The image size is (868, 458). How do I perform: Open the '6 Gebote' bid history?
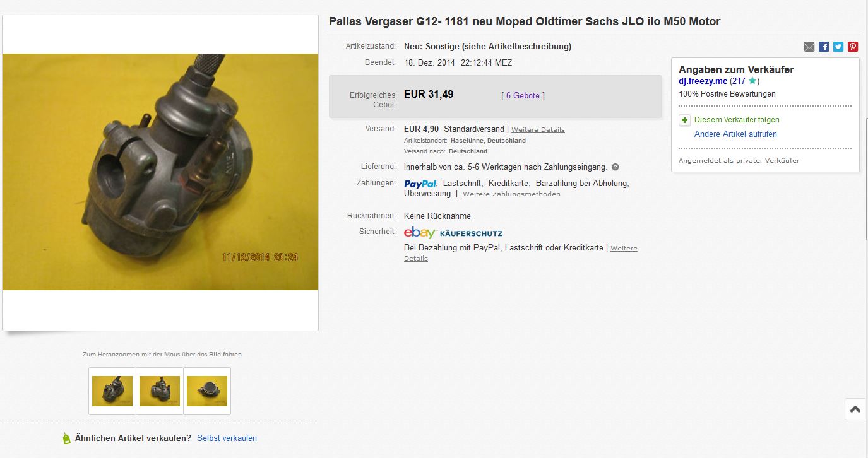coord(523,96)
